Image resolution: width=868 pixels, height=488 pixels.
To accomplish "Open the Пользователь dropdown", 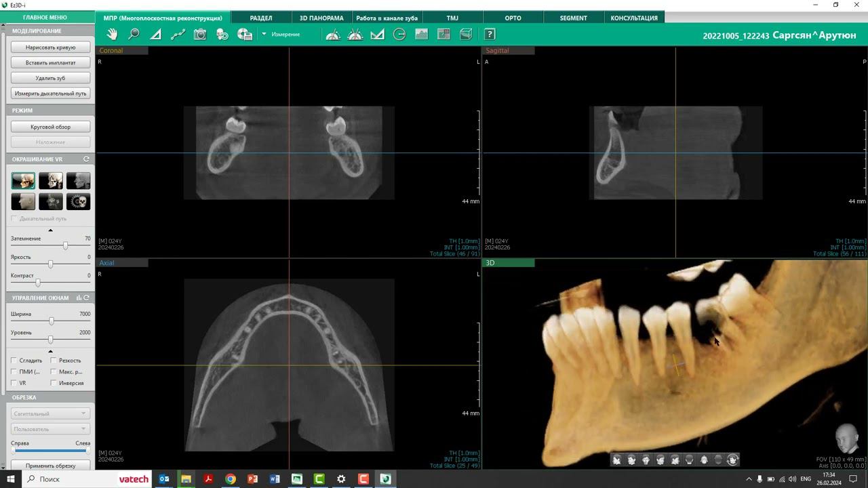I will tap(51, 429).
